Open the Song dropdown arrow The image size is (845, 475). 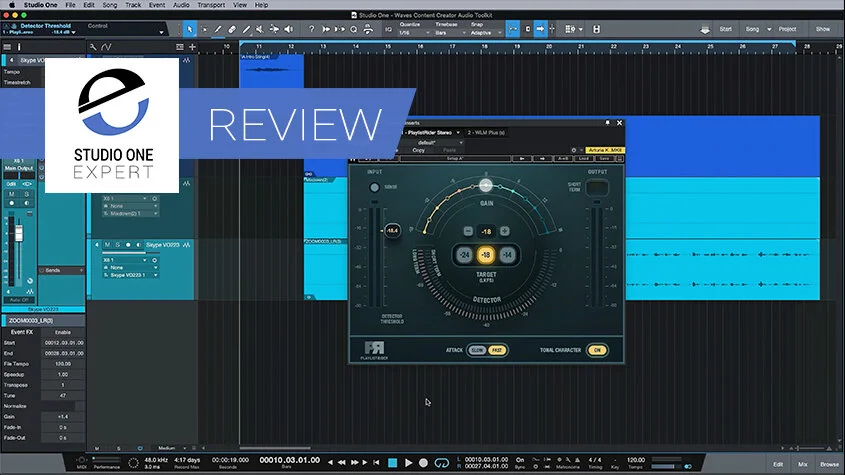(x=769, y=29)
